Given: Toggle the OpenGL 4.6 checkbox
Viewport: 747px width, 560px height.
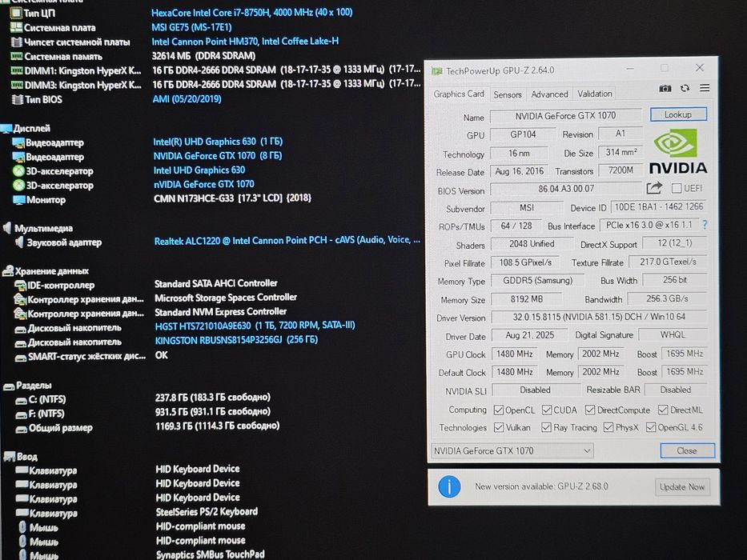Looking at the screenshot, I should [x=651, y=427].
